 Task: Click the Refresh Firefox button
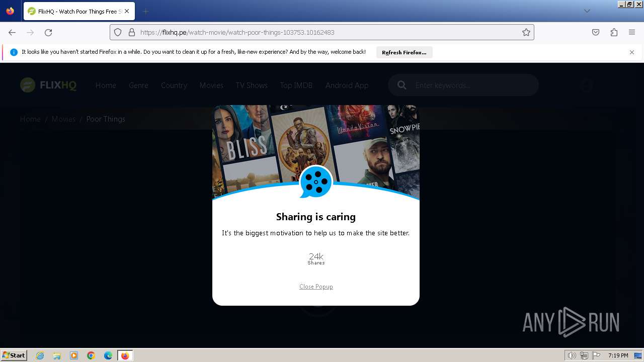click(x=404, y=52)
